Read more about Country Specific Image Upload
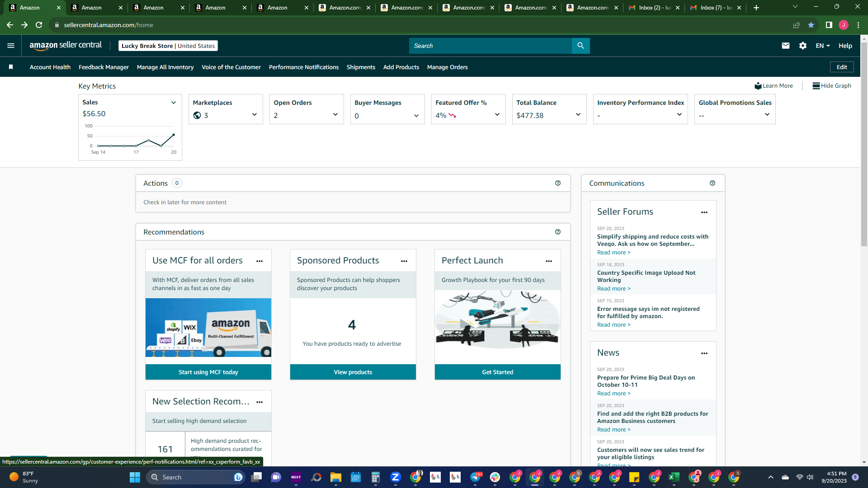The image size is (868, 488). 613,289
